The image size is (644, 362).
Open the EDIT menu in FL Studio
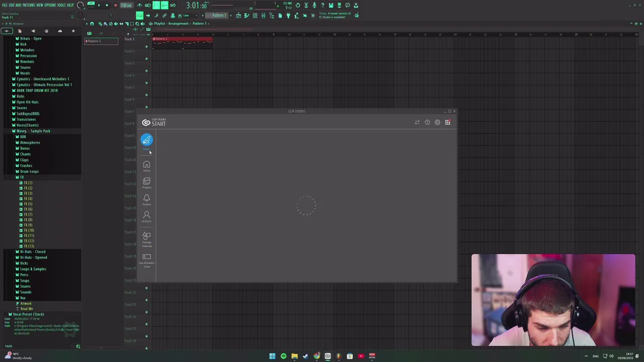pyautogui.click(x=12, y=5)
